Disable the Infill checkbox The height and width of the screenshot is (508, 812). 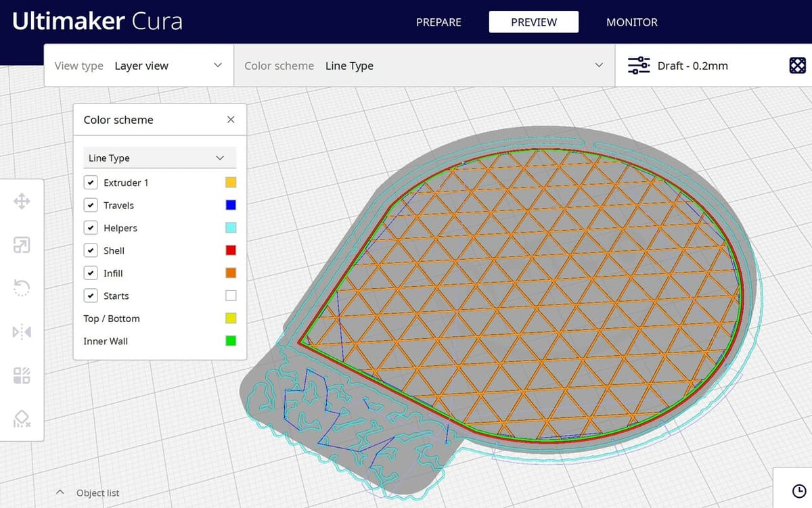(x=90, y=273)
